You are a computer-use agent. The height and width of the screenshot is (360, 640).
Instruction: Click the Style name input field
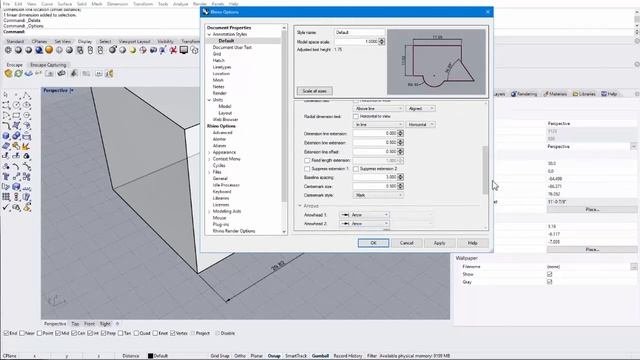[x=360, y=32]
